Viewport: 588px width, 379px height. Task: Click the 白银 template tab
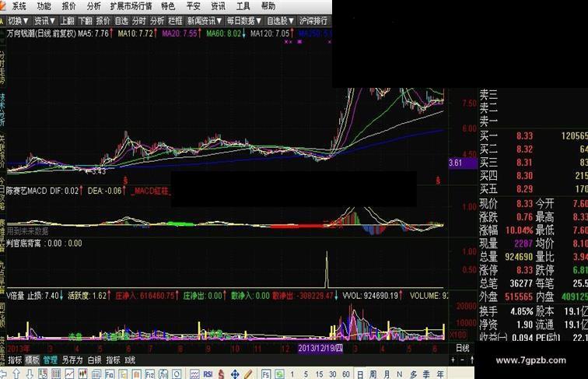coord(95,360)
